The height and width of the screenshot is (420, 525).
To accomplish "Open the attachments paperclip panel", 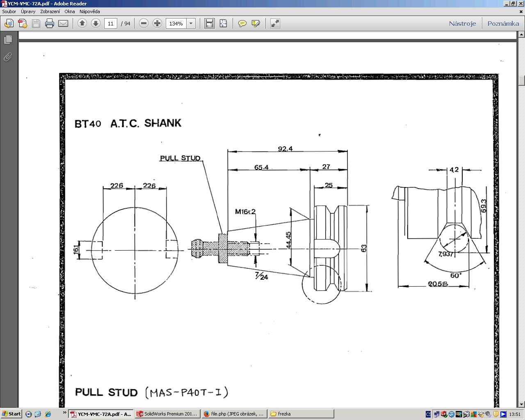I will [x=8, y=57].
